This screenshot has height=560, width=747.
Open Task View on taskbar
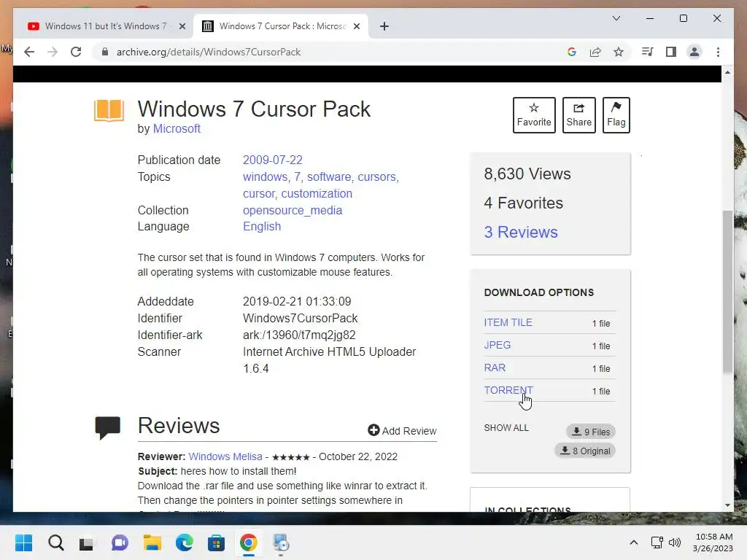click(88, 542)
